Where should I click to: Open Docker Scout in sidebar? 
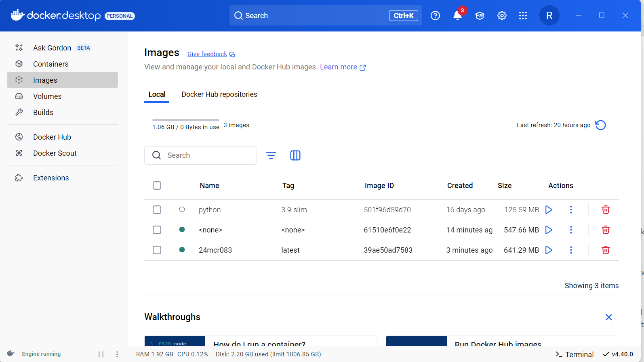coord(62,153)
